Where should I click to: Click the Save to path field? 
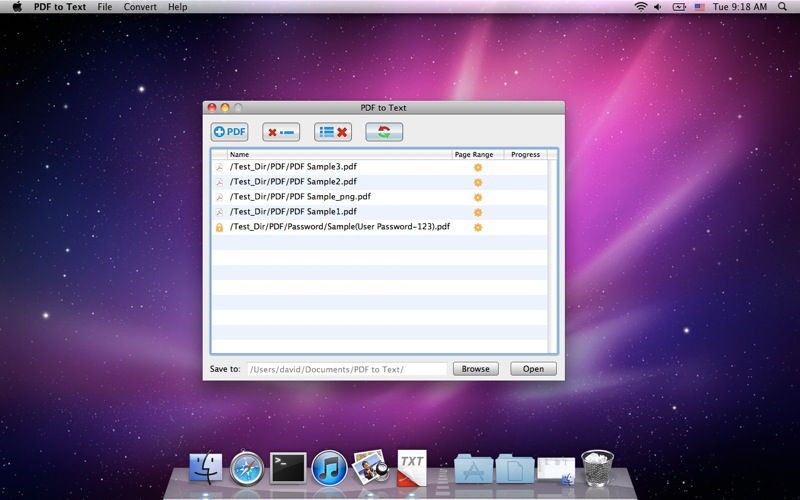(x=347, y=369)
